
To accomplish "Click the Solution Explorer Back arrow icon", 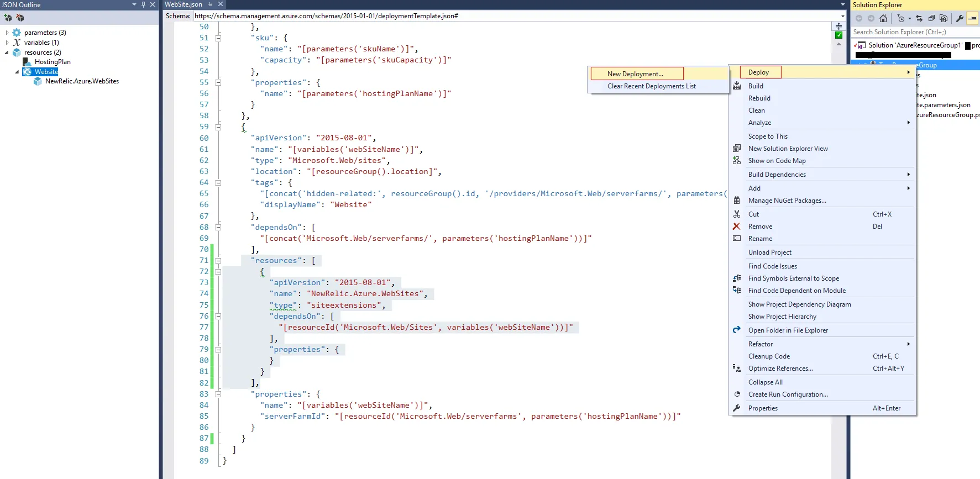I will 859,18.
